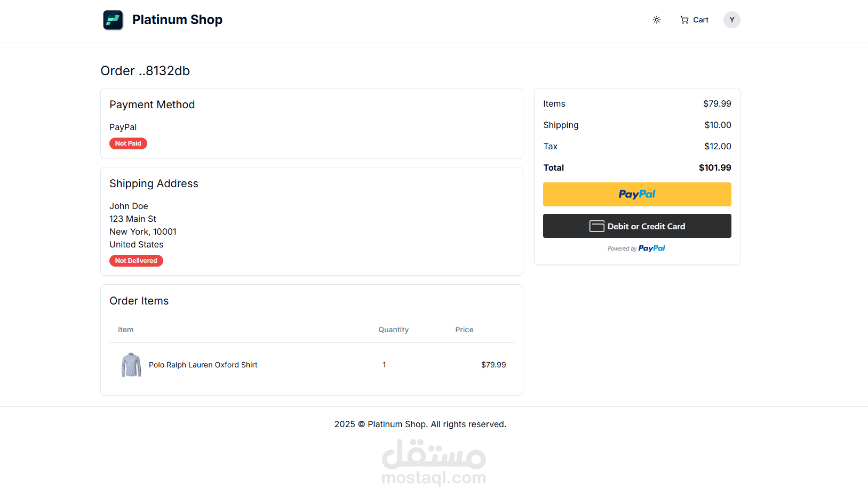Image resolution: width=868 pixels, height=497 pixels.
Task: Click the Price column header
Action: click(x=464, y=330)
